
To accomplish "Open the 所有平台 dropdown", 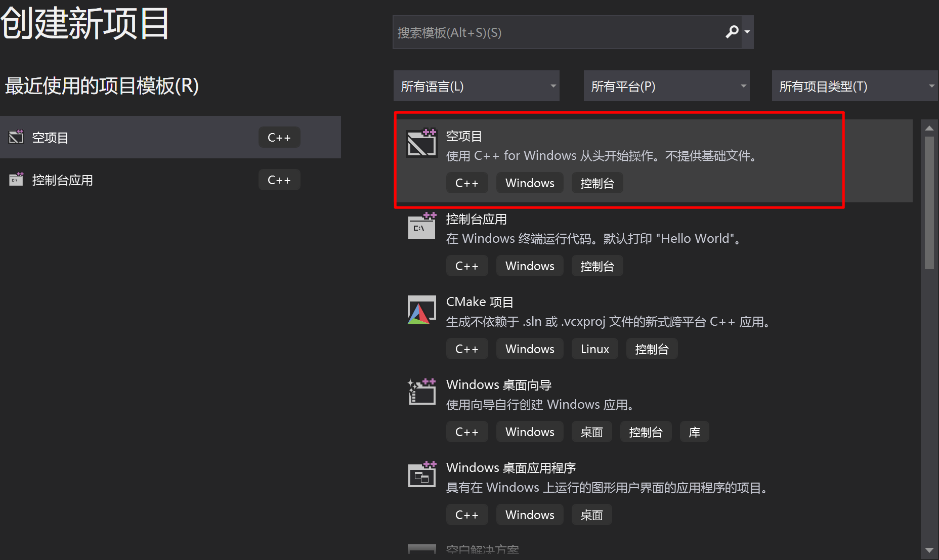I will (x=666, y=85).
